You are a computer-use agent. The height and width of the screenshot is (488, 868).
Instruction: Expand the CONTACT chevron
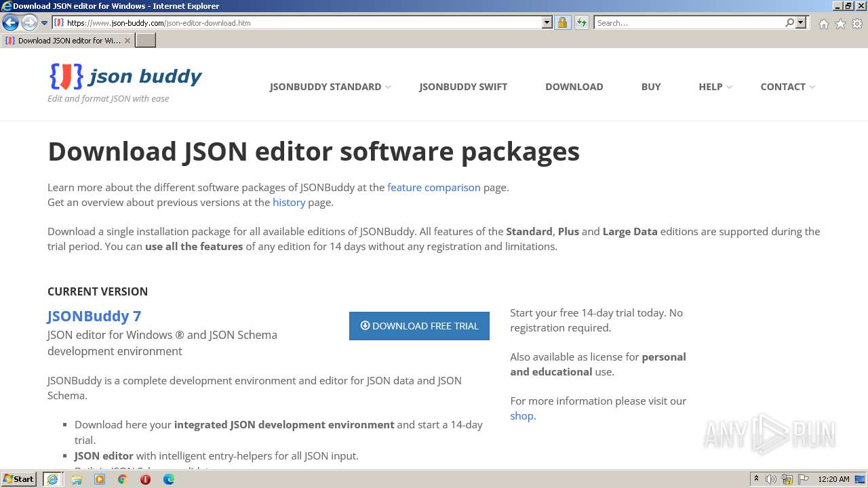[x=812, y=87]
